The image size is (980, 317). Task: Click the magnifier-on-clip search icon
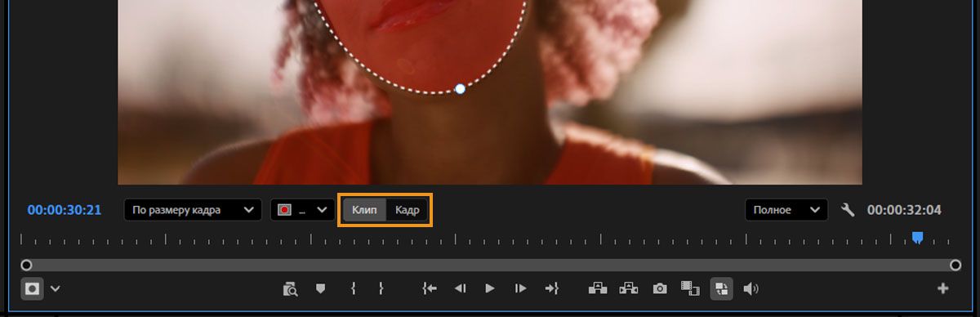pyautogui.click(x=291, y=288)
